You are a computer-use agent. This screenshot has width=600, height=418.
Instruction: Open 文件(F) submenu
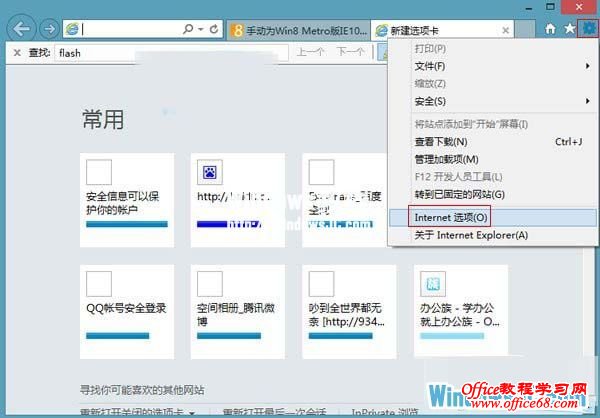(x=492, y=66)
